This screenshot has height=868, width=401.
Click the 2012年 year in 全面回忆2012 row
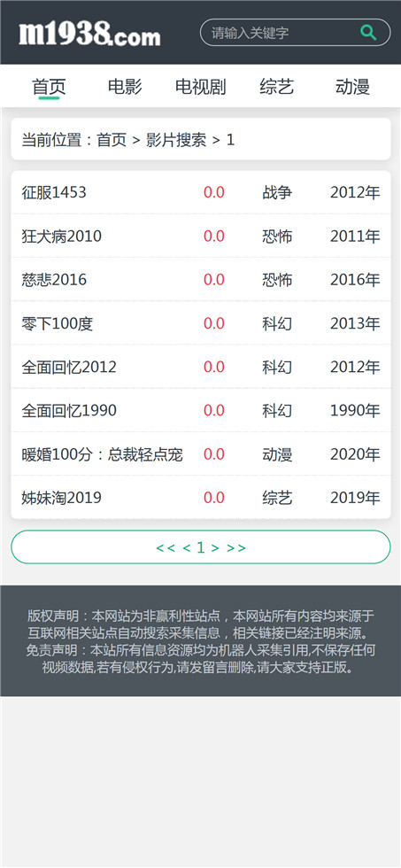click(355, 367)
